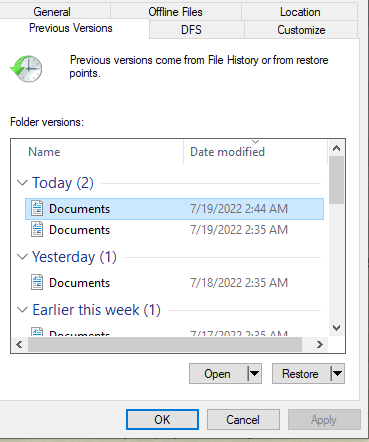369x442 pixels.
Task: Switch to the General tab
Action: 52,12
